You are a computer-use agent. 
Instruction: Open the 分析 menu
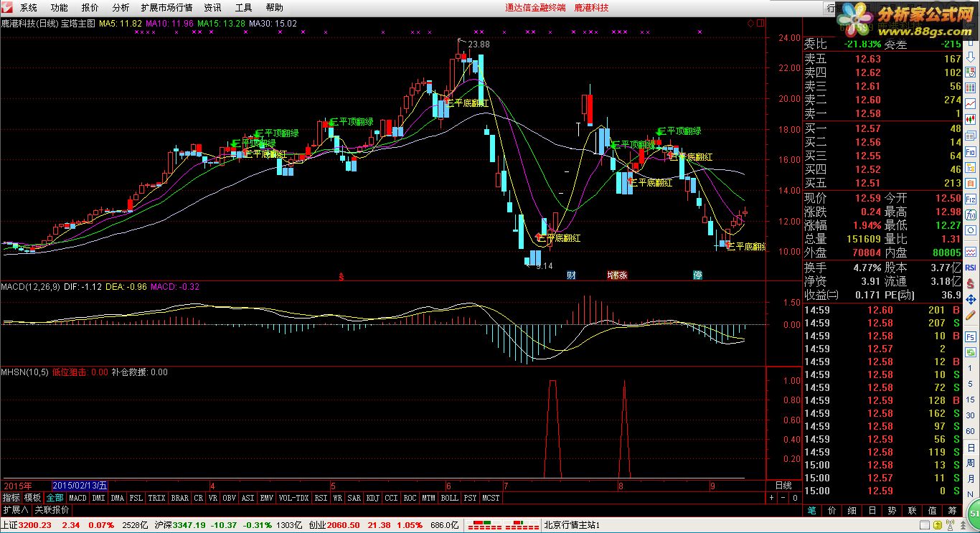coord(121,8)
